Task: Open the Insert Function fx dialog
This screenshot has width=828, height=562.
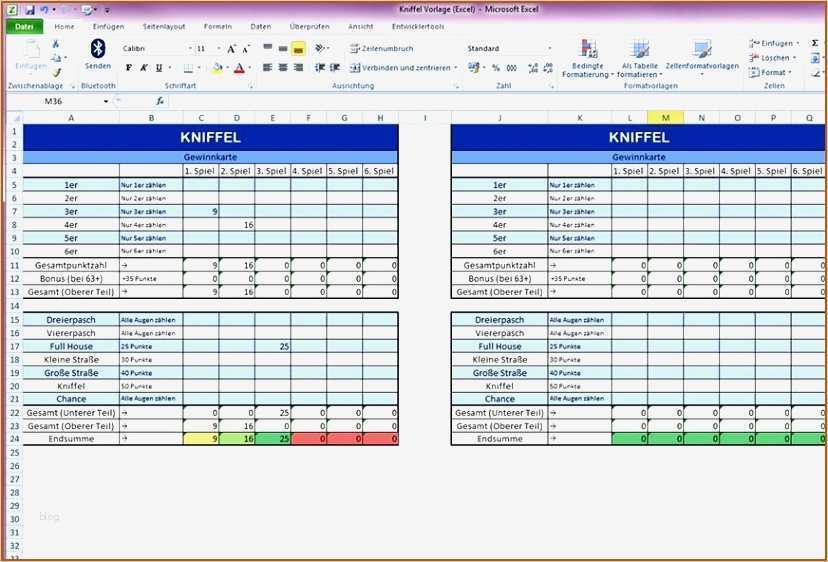Action: [x=160, y=101]
